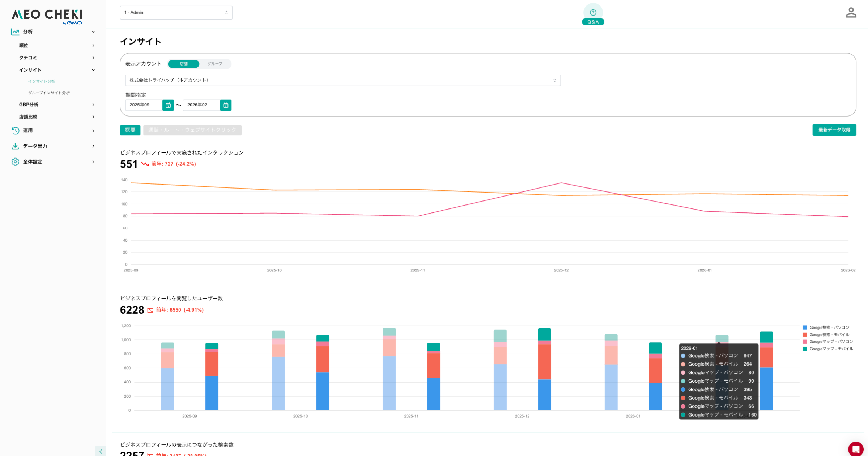
Task: Open グループインサイト分析 menu item
Action: 49,93
